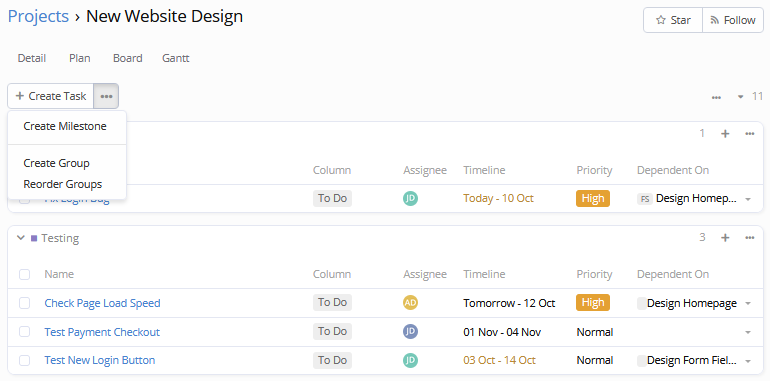Click the Design Homepage dependency for Check Page Load Speed
770x381 pixels.
pos(691,303)
